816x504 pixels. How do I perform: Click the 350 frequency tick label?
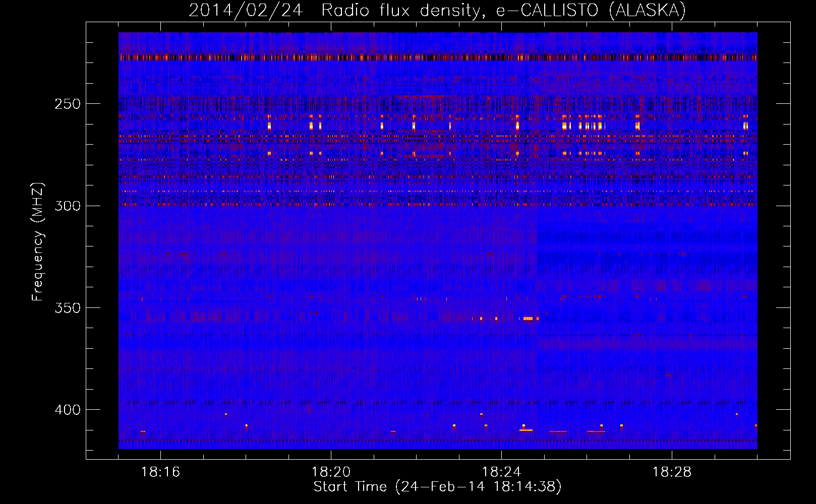[68, 308]
